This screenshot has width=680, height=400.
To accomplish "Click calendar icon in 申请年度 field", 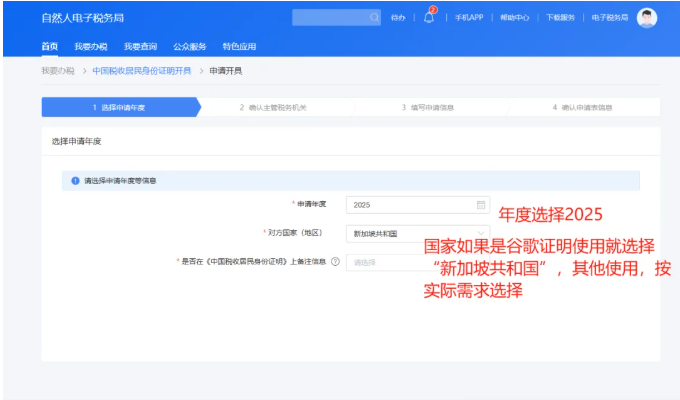I will (480, 204).
